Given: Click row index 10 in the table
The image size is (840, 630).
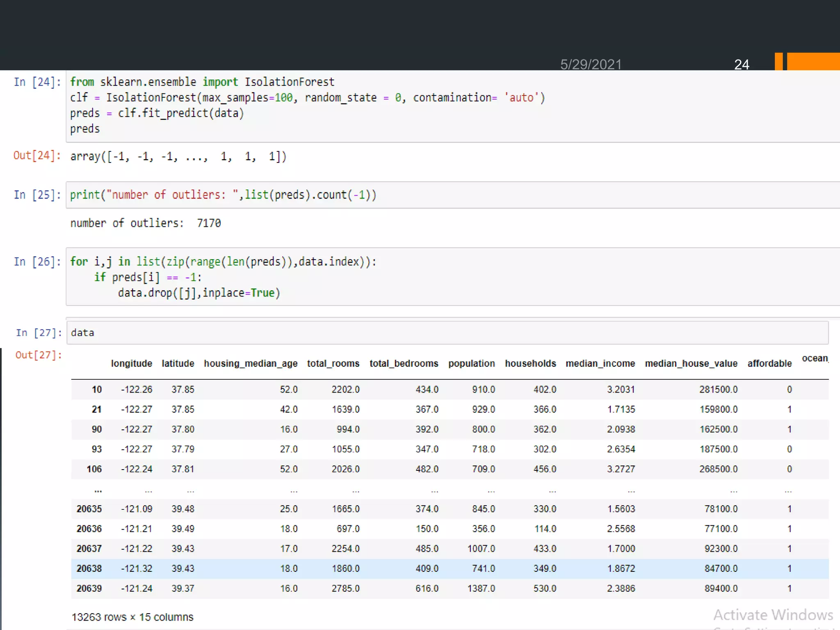Looking at the screenshot, I should coord(97,389).
